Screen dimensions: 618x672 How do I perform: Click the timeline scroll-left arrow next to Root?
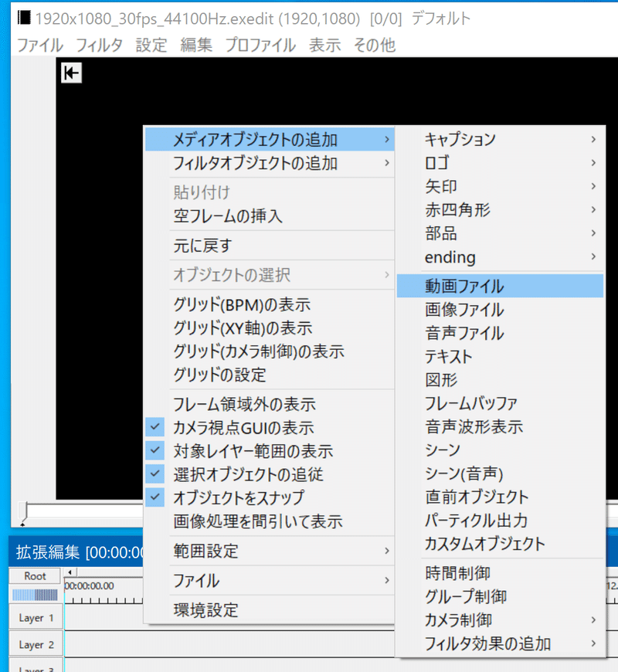(x=70, y=572)
